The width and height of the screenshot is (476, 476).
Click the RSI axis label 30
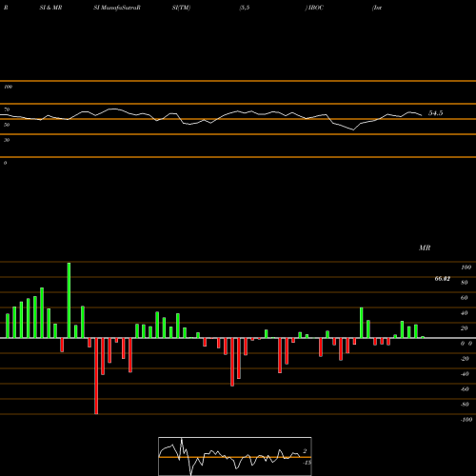coord(7,140)
